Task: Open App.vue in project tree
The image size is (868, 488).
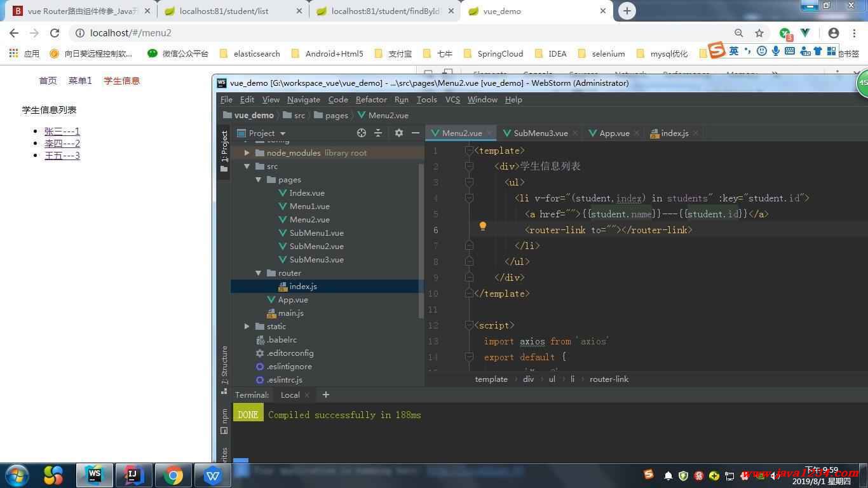Action: coord(287,299)
